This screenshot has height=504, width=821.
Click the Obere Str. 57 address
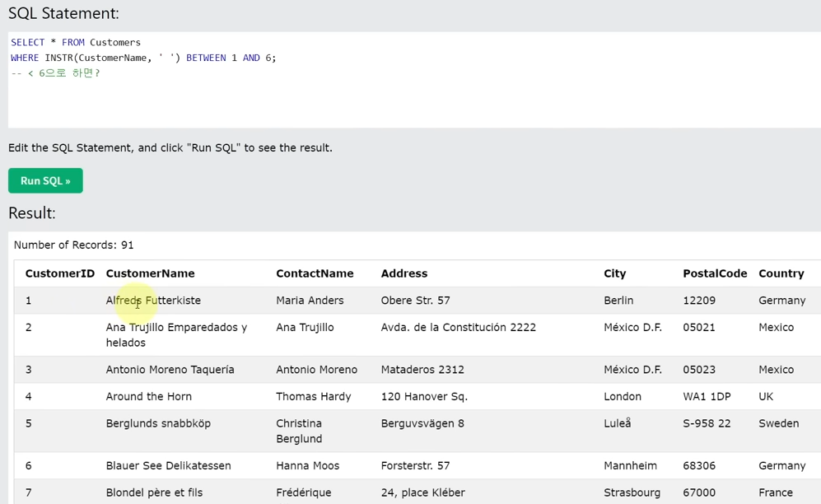[x=415, y=301]
